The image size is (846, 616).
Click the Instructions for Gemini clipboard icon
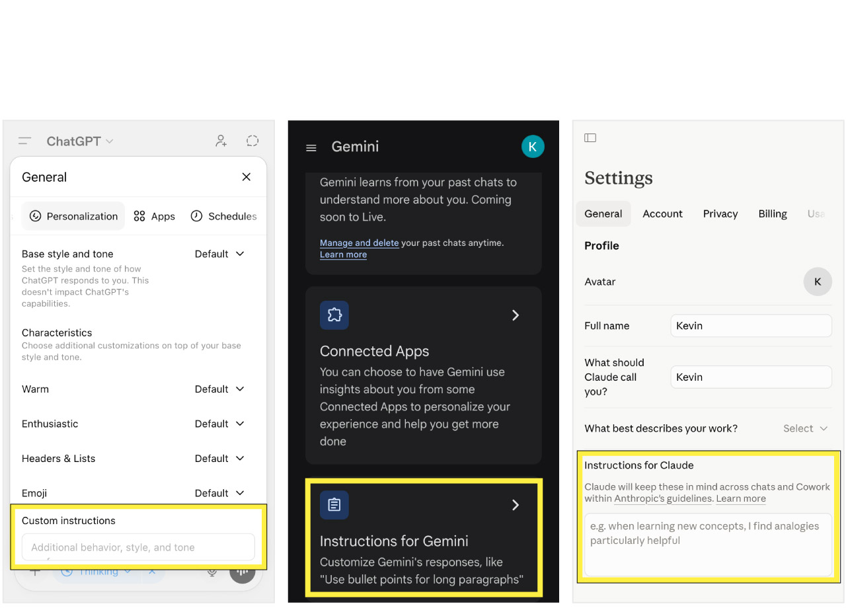pos(334,505)
